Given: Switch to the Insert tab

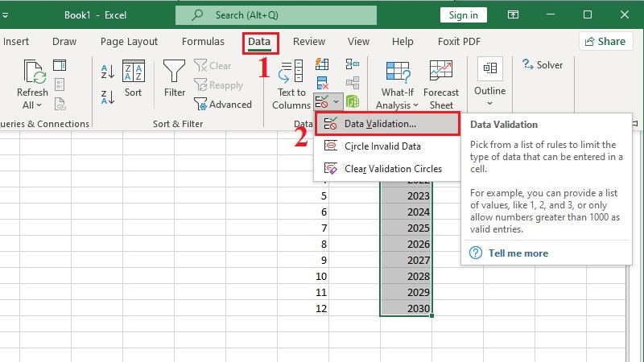Looking at the screenshot, I should [15, 42].
